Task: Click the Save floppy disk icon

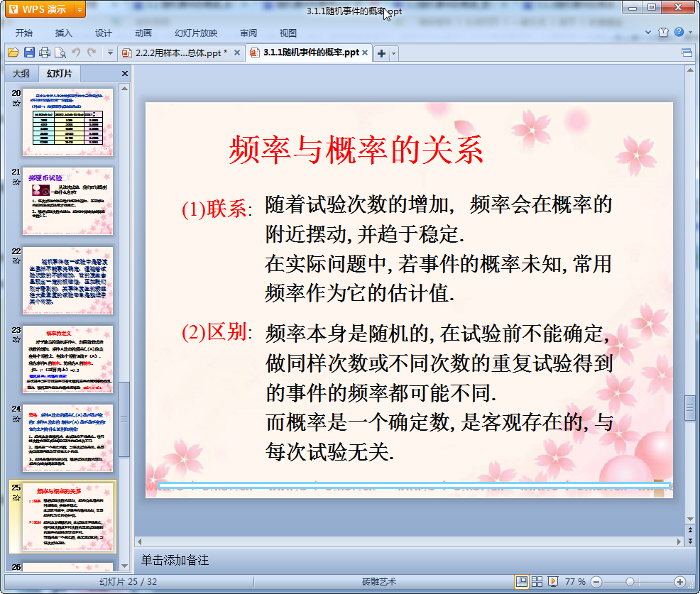Action: click(x=30, y=53)
